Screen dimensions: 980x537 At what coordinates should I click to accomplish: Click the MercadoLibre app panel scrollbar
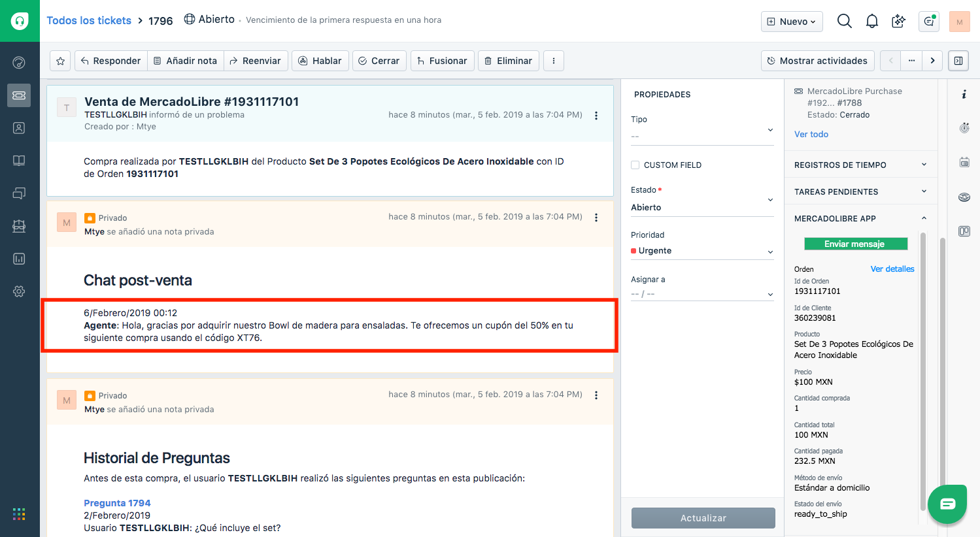[923, 371]
